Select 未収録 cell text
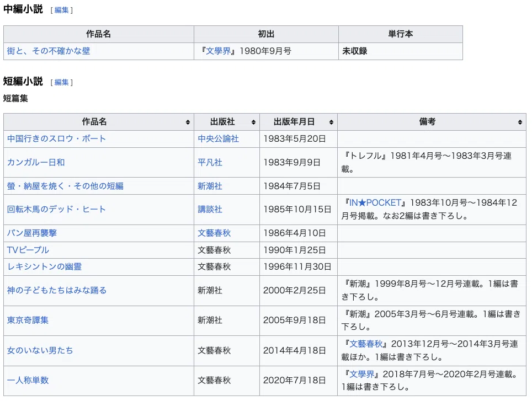 point(354,51)
